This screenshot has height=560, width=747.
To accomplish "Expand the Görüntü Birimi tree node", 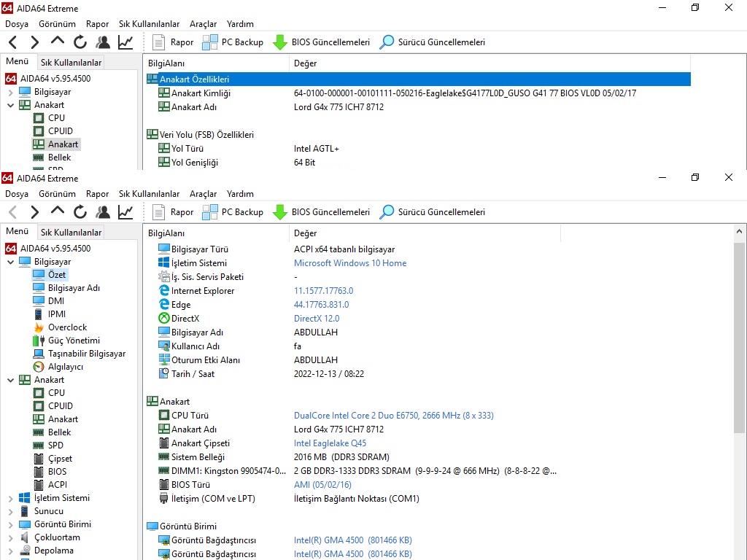I will [10, 525].
